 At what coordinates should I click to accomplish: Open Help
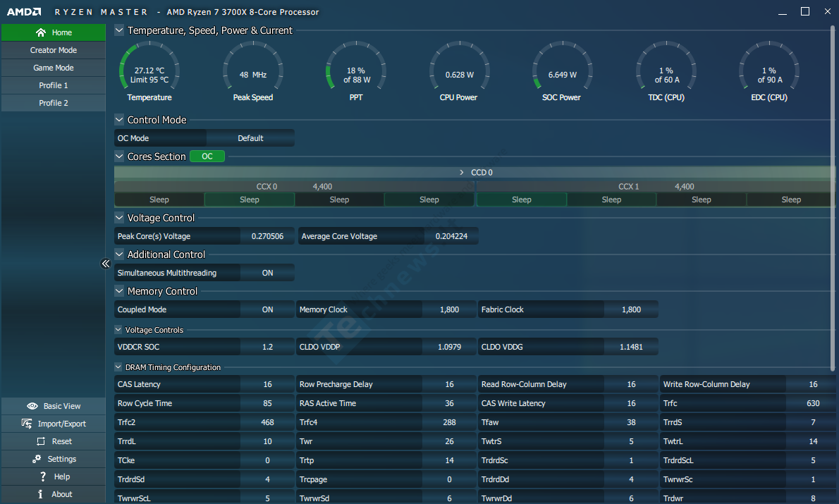click(x=54, y=477)
